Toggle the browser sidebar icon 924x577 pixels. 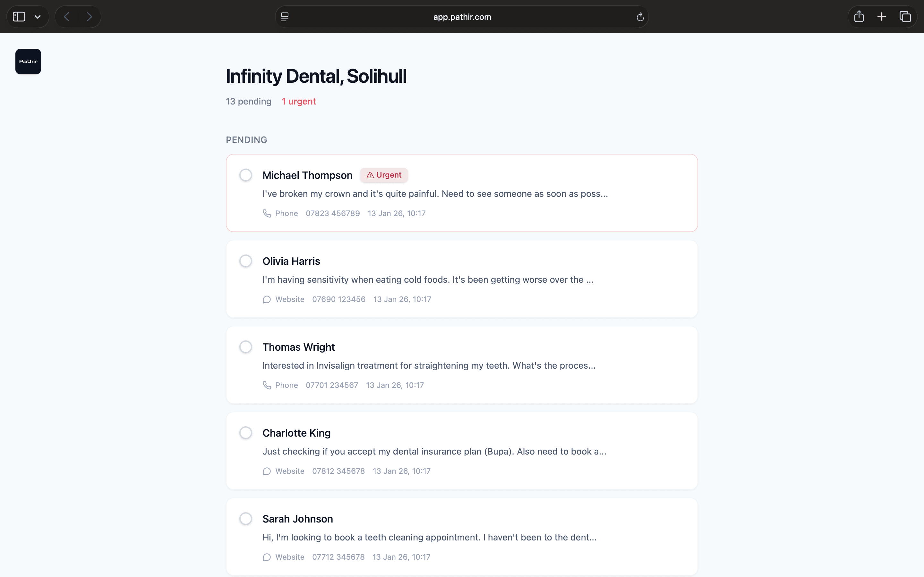[x=19, y=17]
